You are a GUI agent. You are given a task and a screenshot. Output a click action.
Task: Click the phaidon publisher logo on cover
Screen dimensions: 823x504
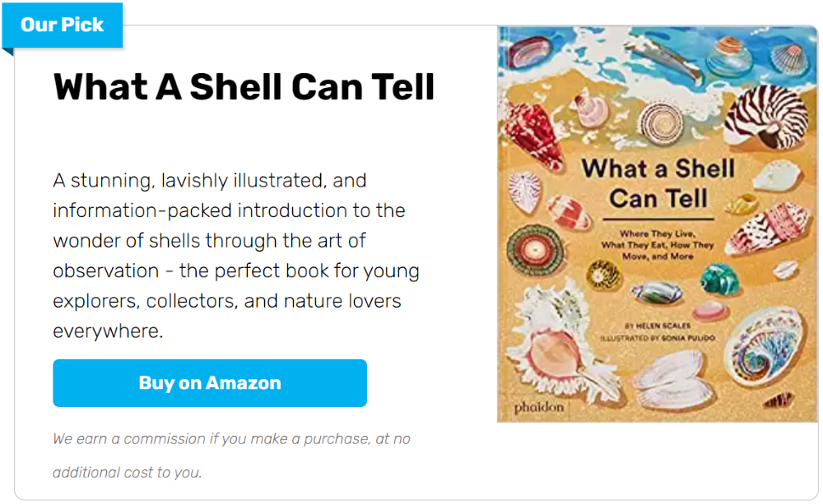coord(538,407)
